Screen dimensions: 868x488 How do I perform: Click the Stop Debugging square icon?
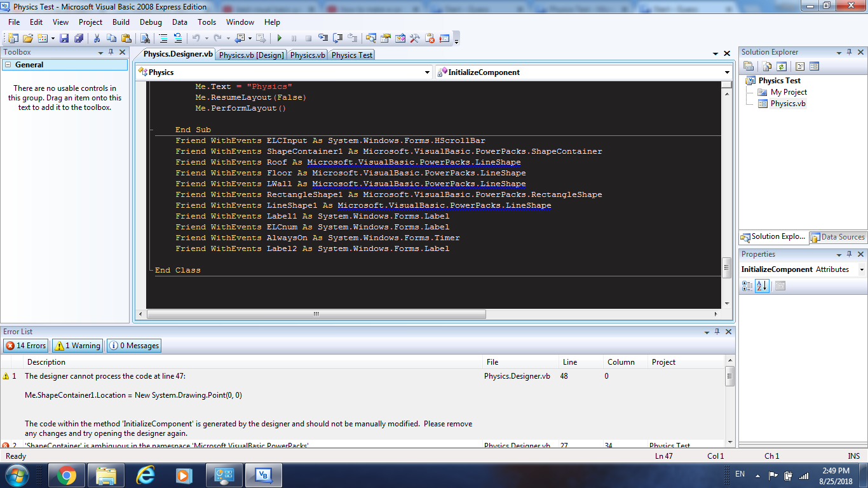click(x=308, y=38)
